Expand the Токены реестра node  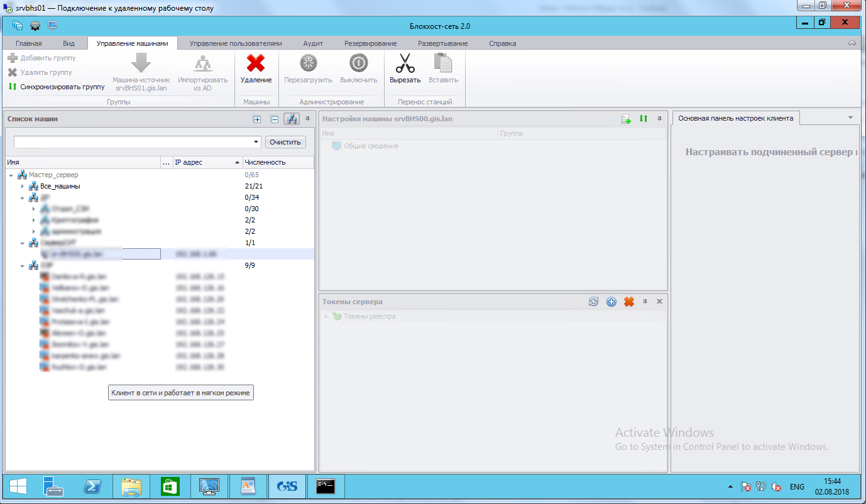tap(326, 316)
